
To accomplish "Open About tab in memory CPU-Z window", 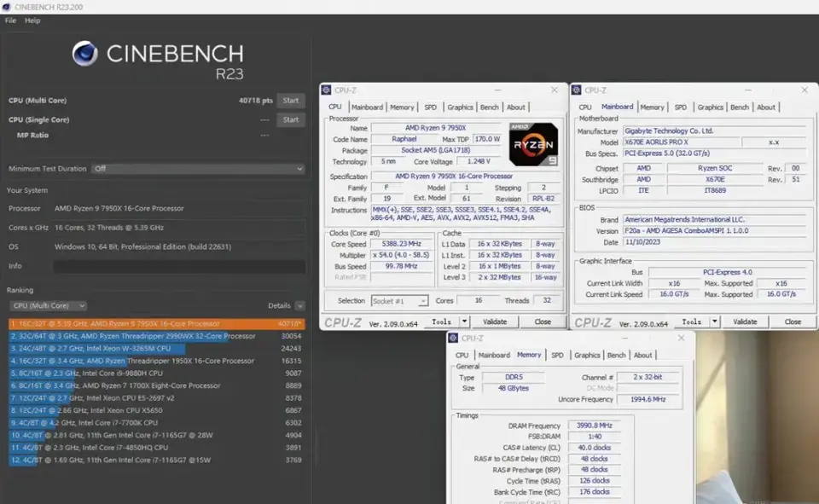I will [642, 355].
